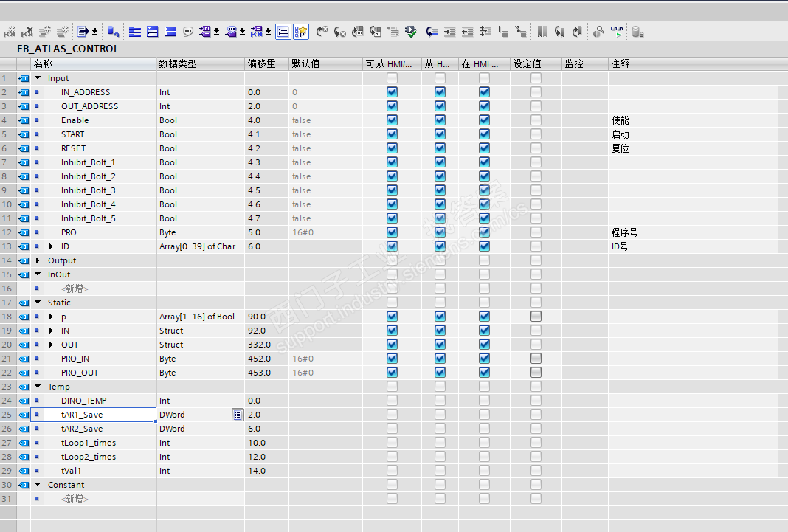Click the compile block green checkmark icon

click(x=411, y=32)
